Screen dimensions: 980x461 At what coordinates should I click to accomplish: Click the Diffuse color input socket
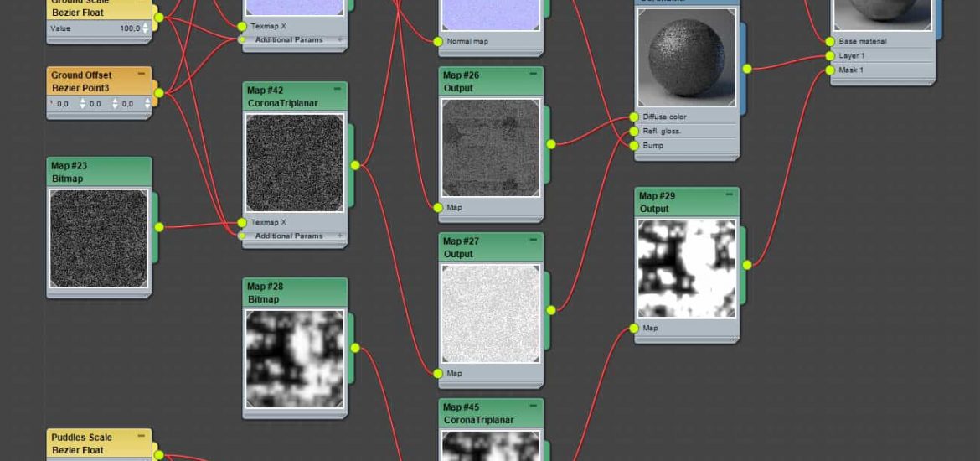[634, 117]
